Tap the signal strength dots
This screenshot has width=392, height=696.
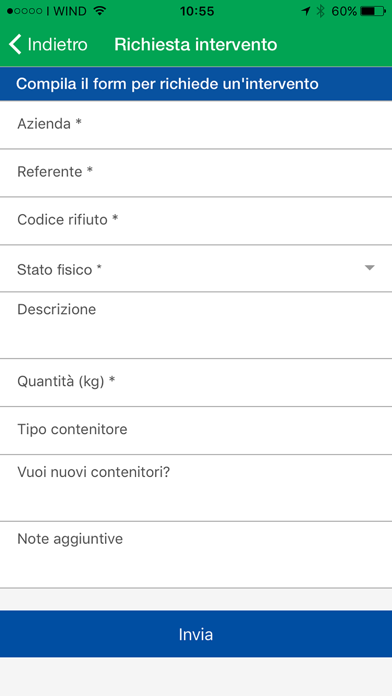(25, 11)
